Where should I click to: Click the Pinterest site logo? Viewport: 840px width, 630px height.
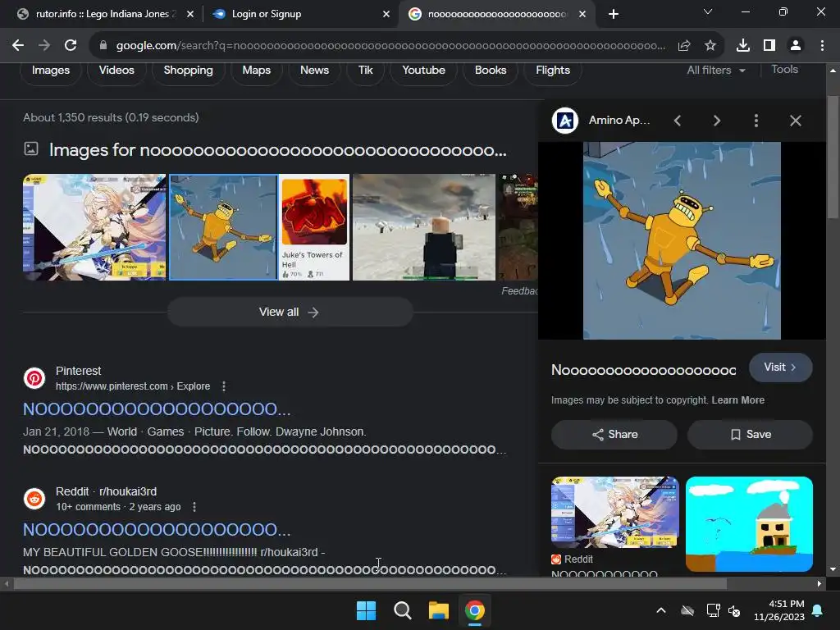34,378
